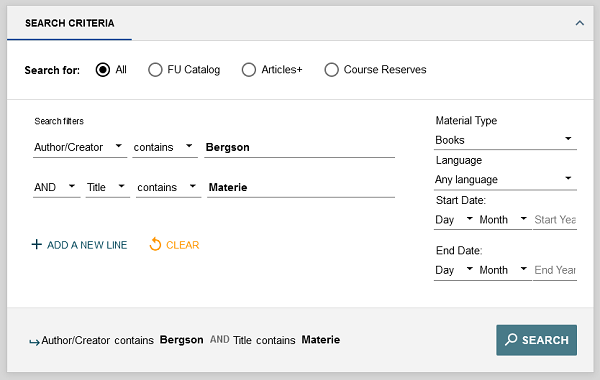Open the Author/Creator field dropdown

point(80,147)
